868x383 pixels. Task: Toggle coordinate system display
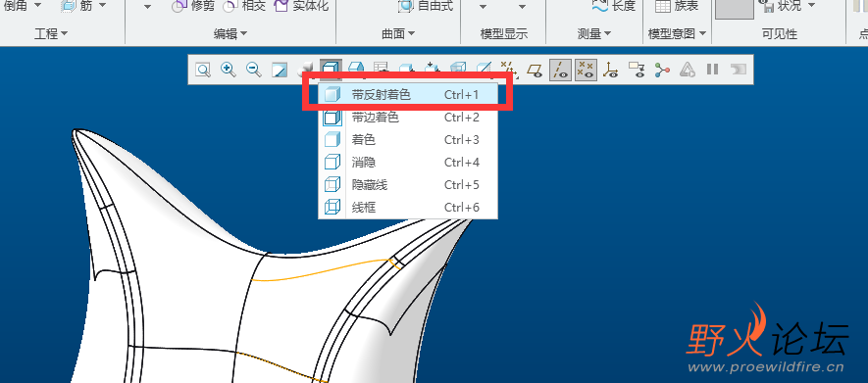click(x=611, y=70)
